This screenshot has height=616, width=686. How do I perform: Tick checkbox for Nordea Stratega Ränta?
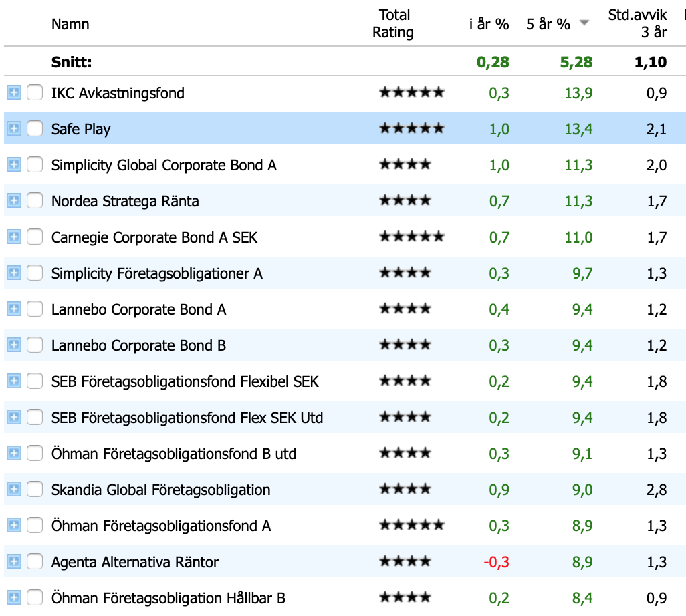(35, 200)
